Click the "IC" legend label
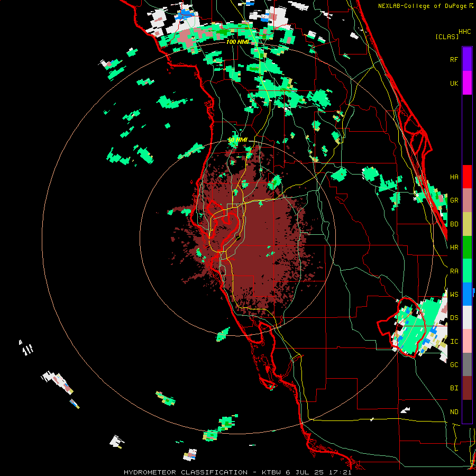This screenshot has height=476, width=476. coord(454,342)
